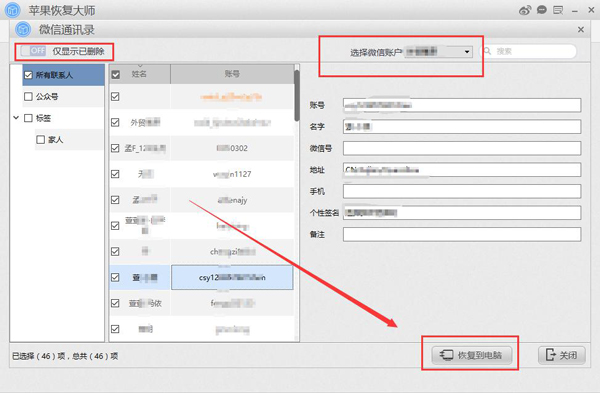The width and height of the screenshot is (600, 393).
Task: Click the 账号 detail input field
Action: (462, 105)
